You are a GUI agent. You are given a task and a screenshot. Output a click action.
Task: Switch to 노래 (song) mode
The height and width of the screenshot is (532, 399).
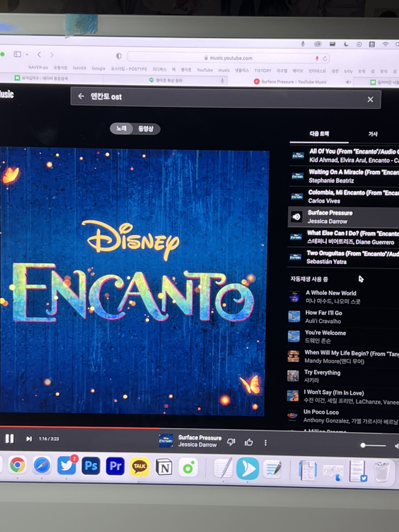tap(121, 129)
